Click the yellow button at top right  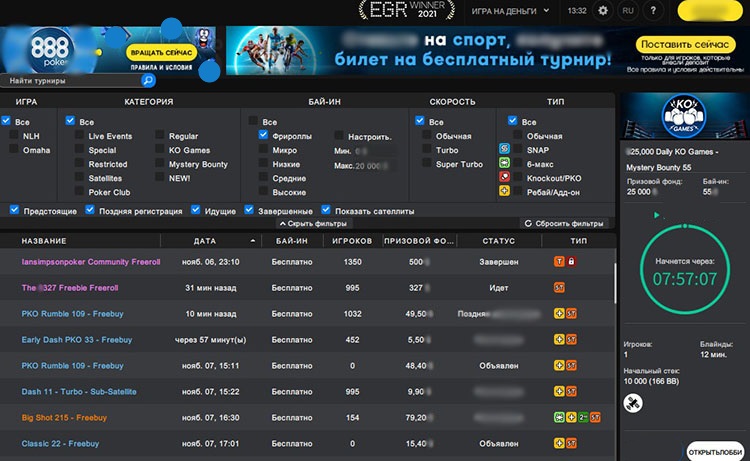click(710, 11)
